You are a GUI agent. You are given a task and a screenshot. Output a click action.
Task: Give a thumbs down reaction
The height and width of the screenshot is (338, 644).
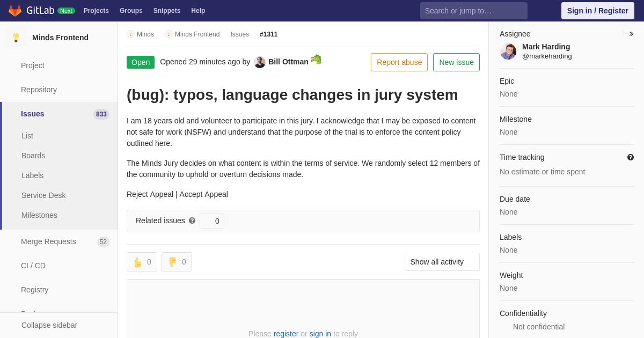click(x=177, y=262)
